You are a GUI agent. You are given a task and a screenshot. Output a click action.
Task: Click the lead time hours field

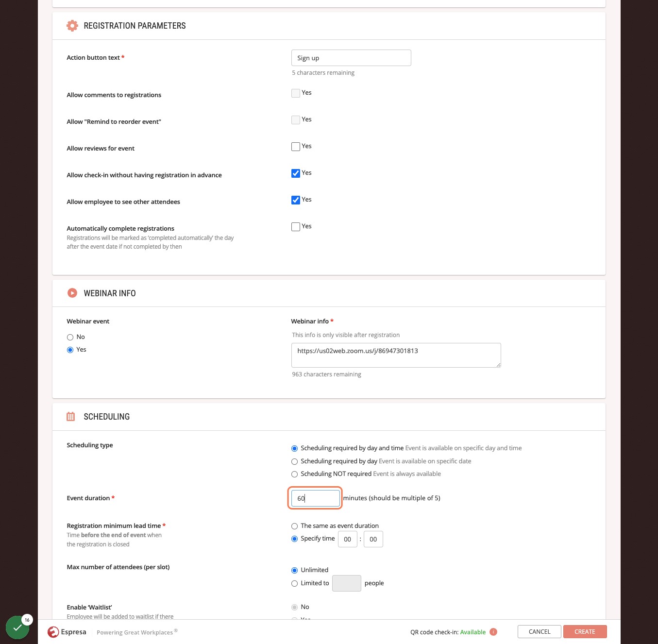click(x=348, y=539)
